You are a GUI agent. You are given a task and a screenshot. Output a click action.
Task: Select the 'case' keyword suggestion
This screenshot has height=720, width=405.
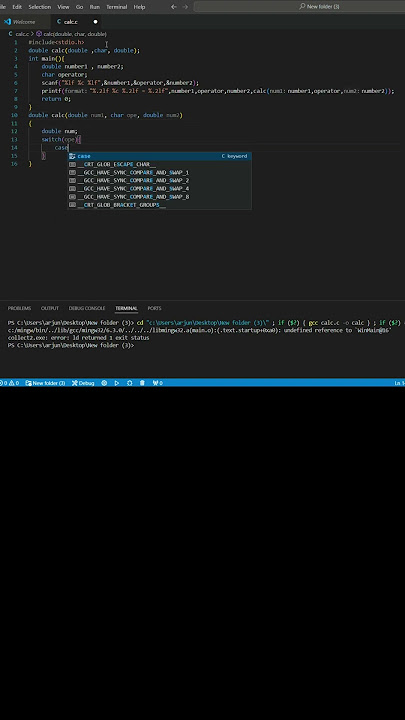coord(159,156)
